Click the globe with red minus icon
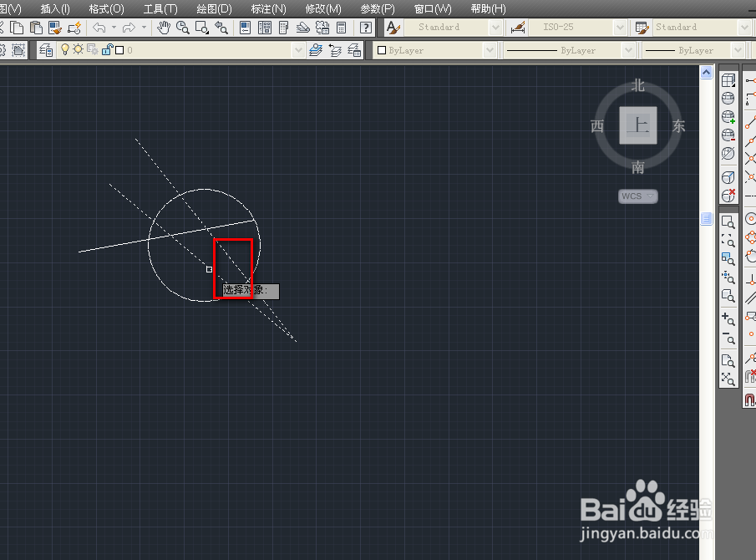 click(728, 135)
